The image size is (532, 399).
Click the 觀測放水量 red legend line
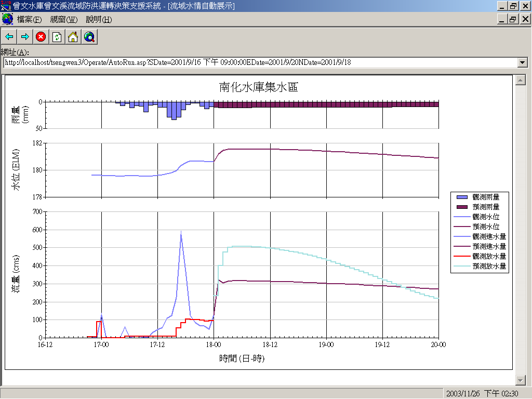462,256
